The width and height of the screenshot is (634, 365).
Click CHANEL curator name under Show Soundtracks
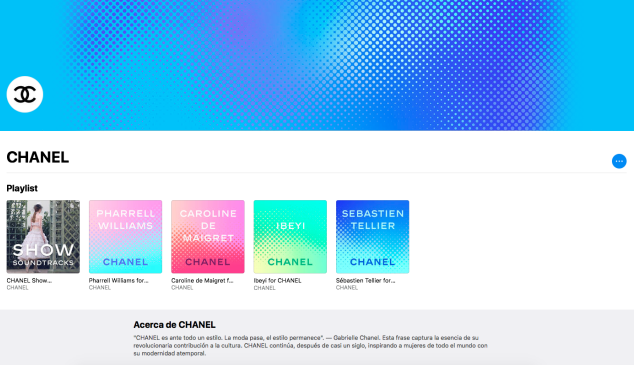click(x=17, y=288)
